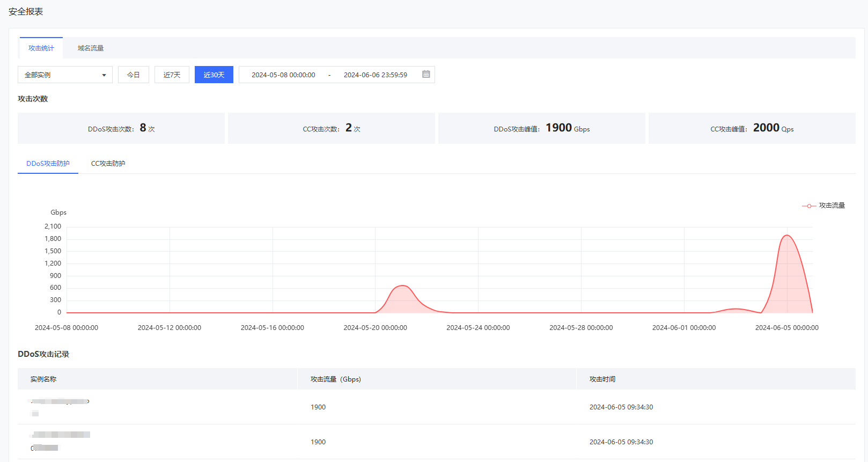Click the 1900 Gbps peak on chart
The image size is (868, 462).
(787, 236)
